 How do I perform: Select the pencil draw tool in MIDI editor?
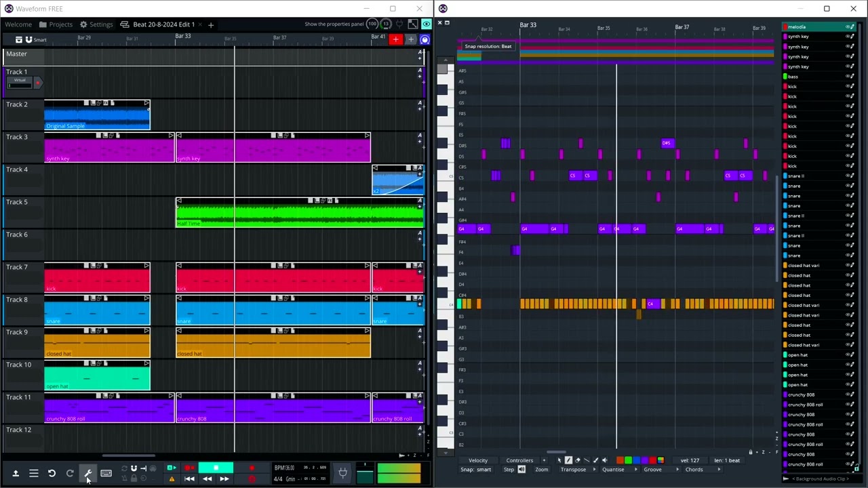[569, 461]
